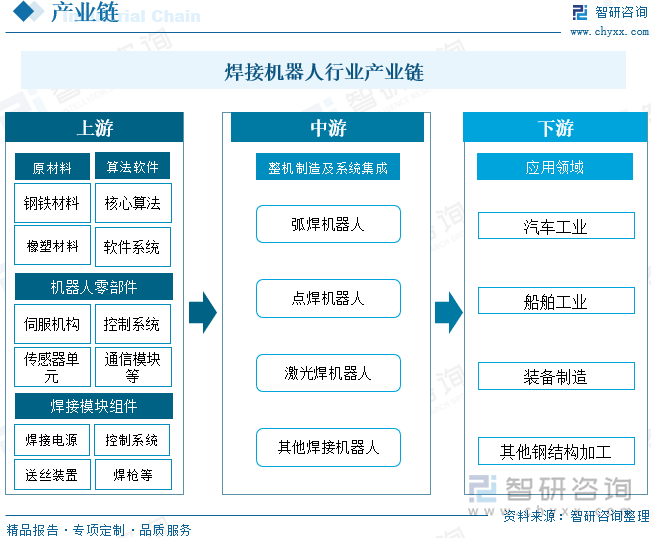Screen dimensions: 651x538
Task: Select the 软件系统 box
Action: [x=133, y=247]
